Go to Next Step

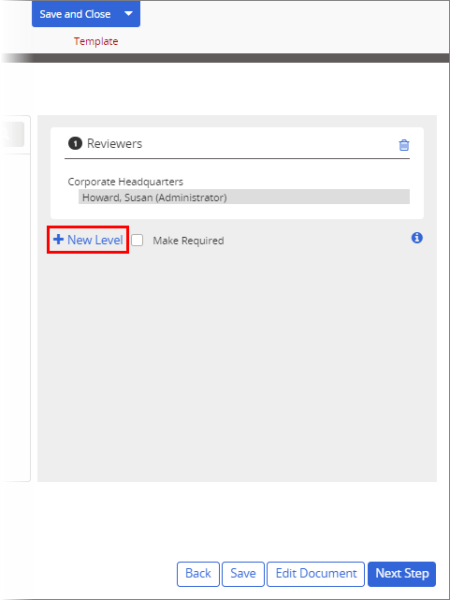tap(402, 574)
